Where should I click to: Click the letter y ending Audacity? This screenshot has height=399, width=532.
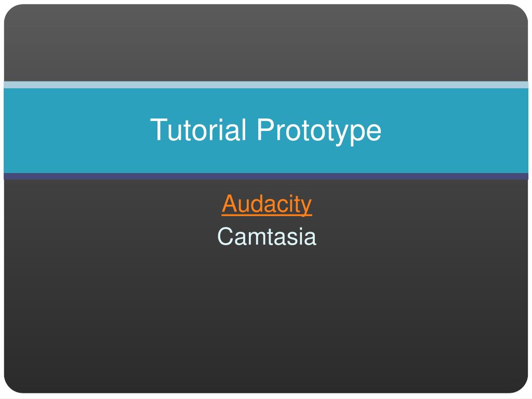click(307, 206)
